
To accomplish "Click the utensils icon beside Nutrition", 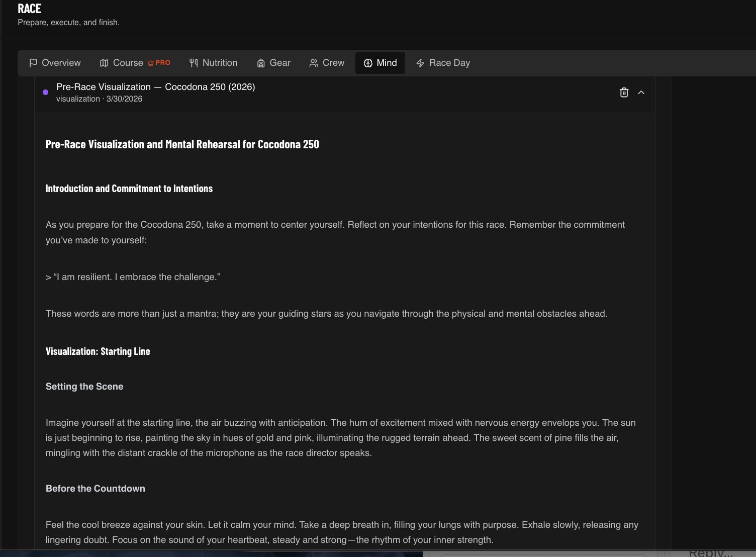I will [194, 63].
